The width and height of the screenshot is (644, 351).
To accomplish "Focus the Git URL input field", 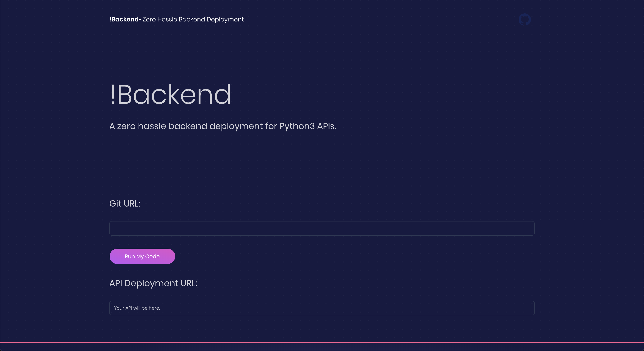I will 322,228.
